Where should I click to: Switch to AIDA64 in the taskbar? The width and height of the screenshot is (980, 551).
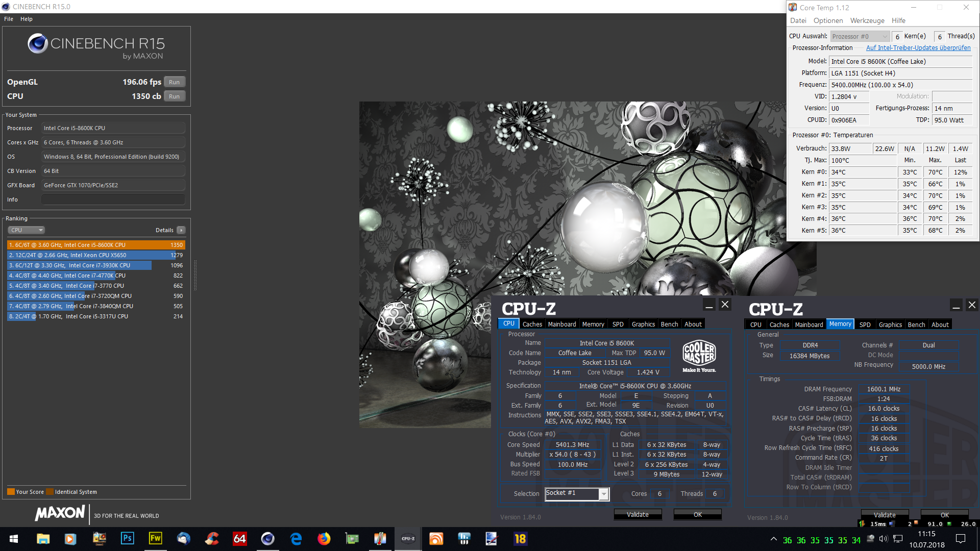point(239,539)
